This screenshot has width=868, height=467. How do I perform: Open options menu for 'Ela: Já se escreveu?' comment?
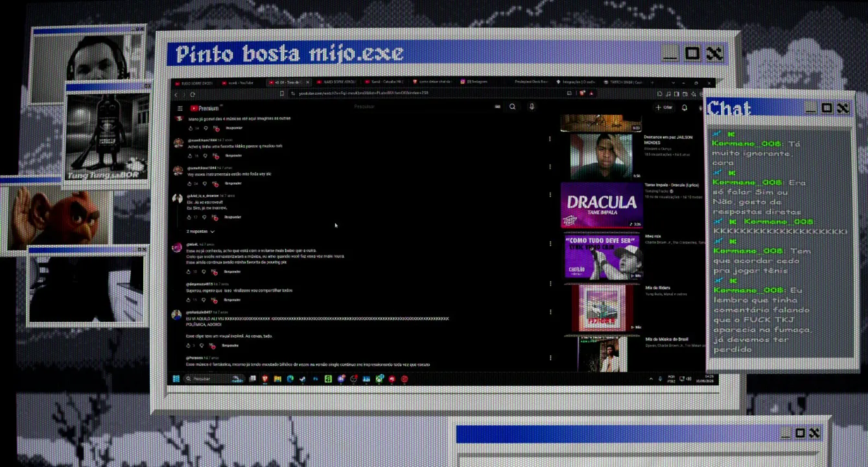(x=550, y=195)
